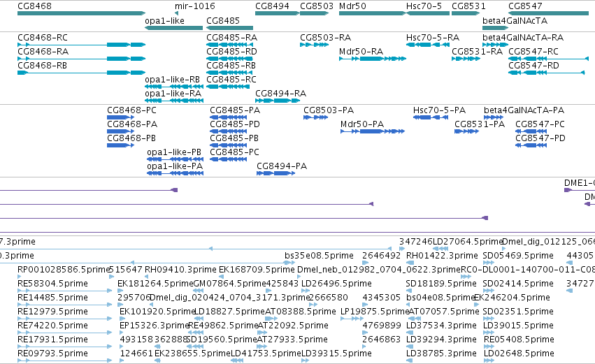Click transcript CG8531-RA

466,59
